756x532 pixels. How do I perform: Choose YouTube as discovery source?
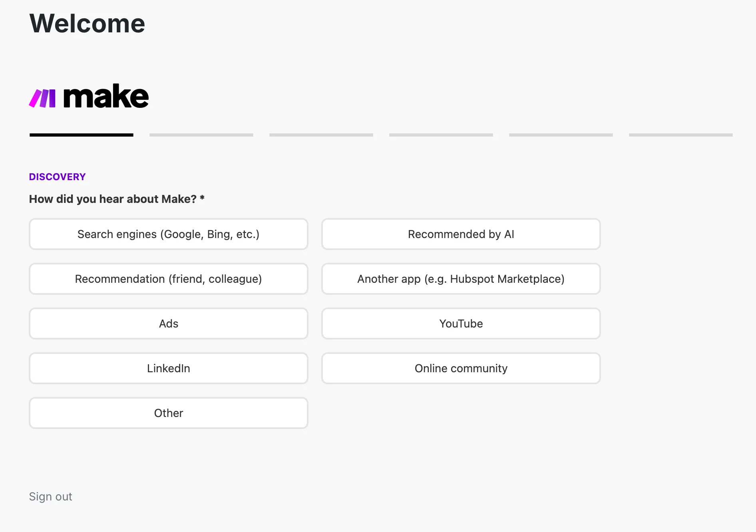tap(461, 324)
